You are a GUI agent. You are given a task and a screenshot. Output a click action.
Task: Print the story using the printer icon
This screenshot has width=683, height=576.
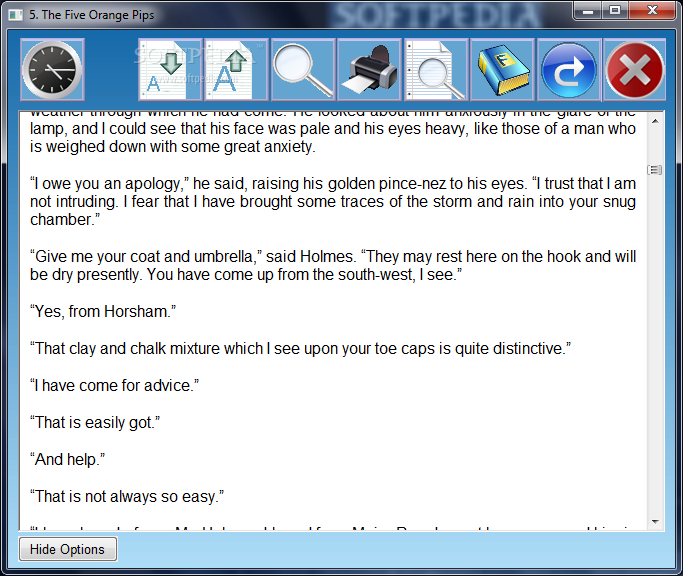click(x=369, y=70)
